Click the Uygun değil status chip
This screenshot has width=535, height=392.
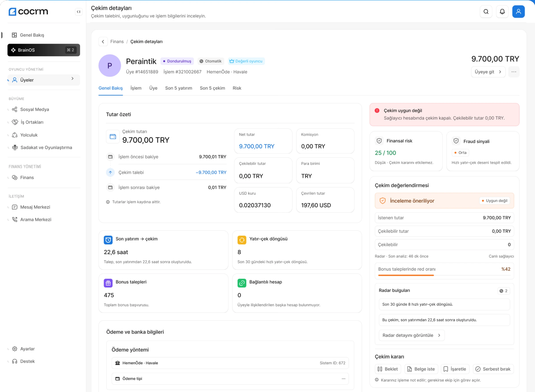tap(494, 201)
